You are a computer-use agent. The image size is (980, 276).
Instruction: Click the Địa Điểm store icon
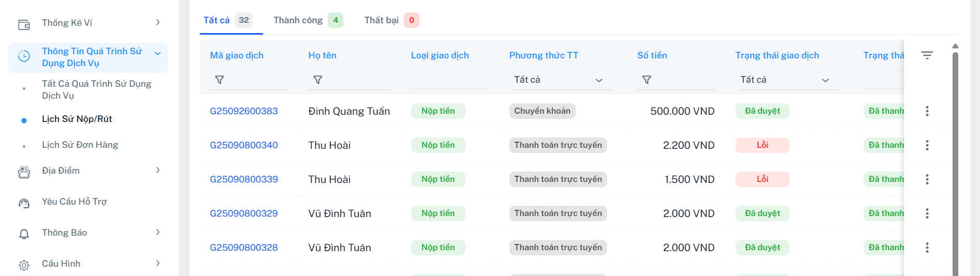pyautogui.click(x=24, y=172)
